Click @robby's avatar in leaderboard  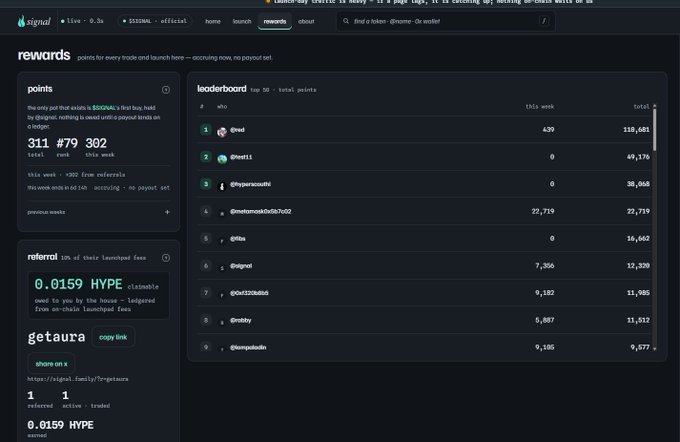[222, 322]
